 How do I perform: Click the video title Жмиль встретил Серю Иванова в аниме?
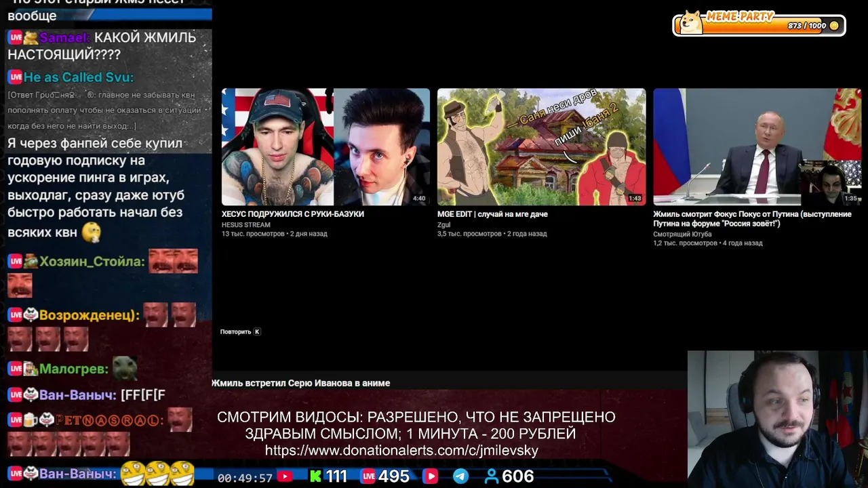300,383
